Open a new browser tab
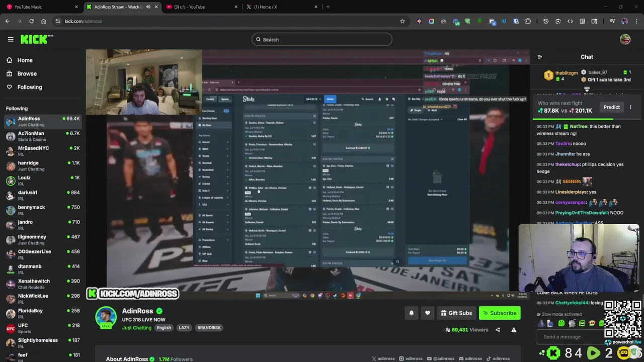The width and height of the screenshot is (644, 362). click(x=328, y=7)
